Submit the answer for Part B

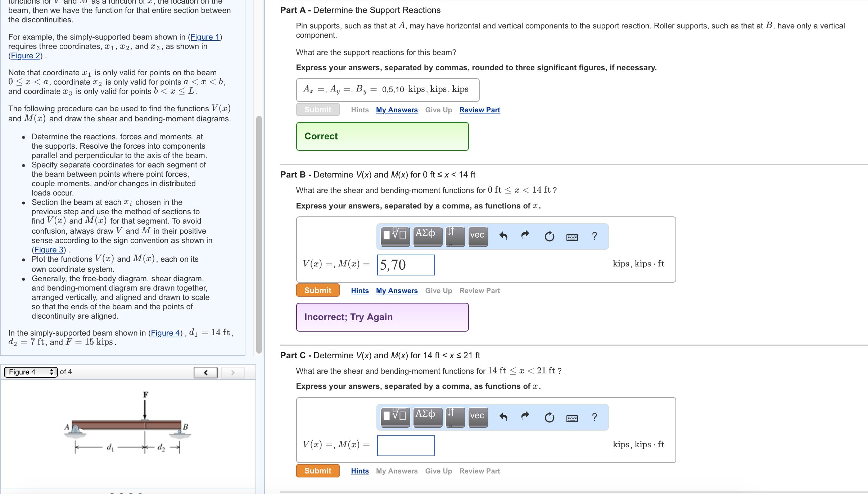tap(318, 290)
